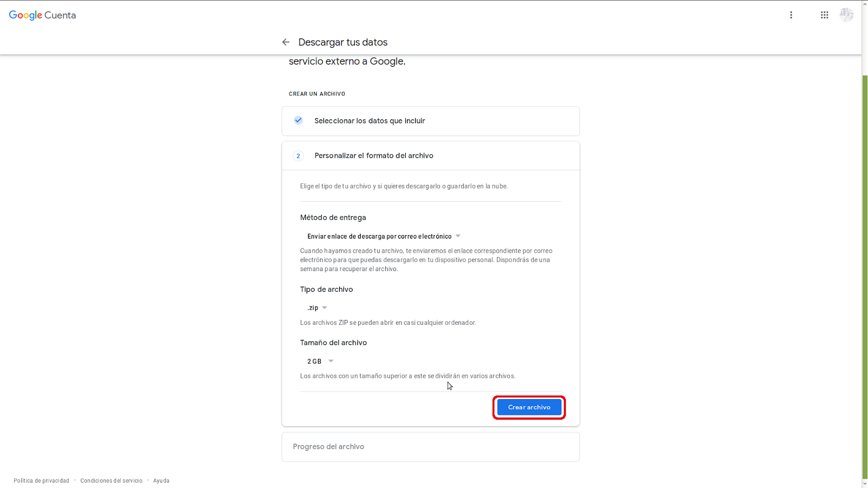Open the Google apps grid
Image resolution: width=868 pixels, height=488 pixels.
[x=824, y=15]
